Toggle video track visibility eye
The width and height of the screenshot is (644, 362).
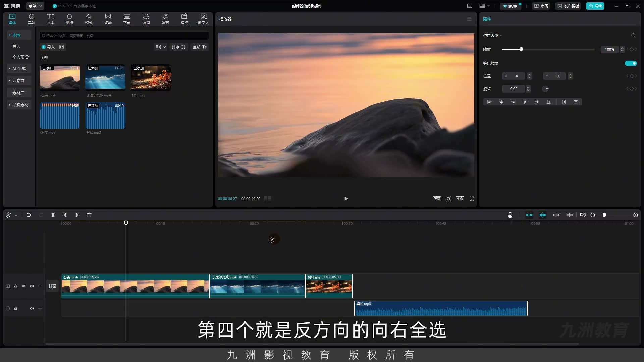24,286
